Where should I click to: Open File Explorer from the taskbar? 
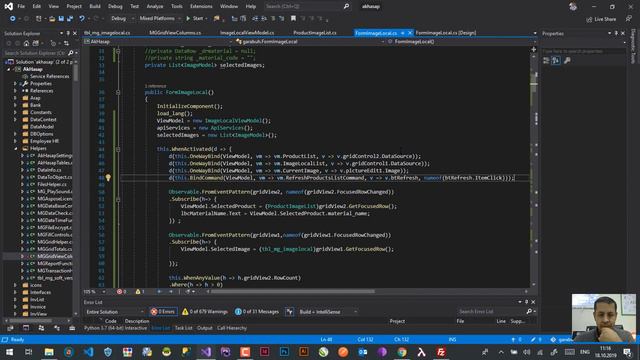click(49, 352)
